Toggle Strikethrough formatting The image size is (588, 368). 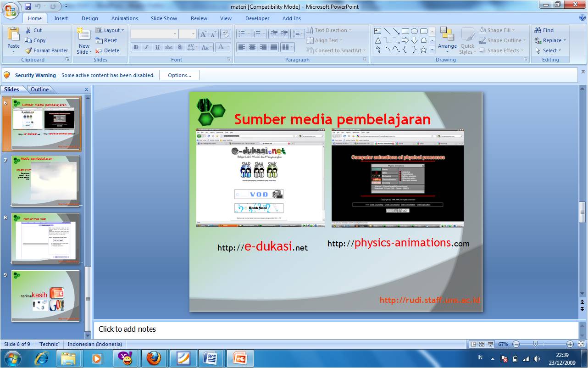pyautogui.click(x=169, y=47)
